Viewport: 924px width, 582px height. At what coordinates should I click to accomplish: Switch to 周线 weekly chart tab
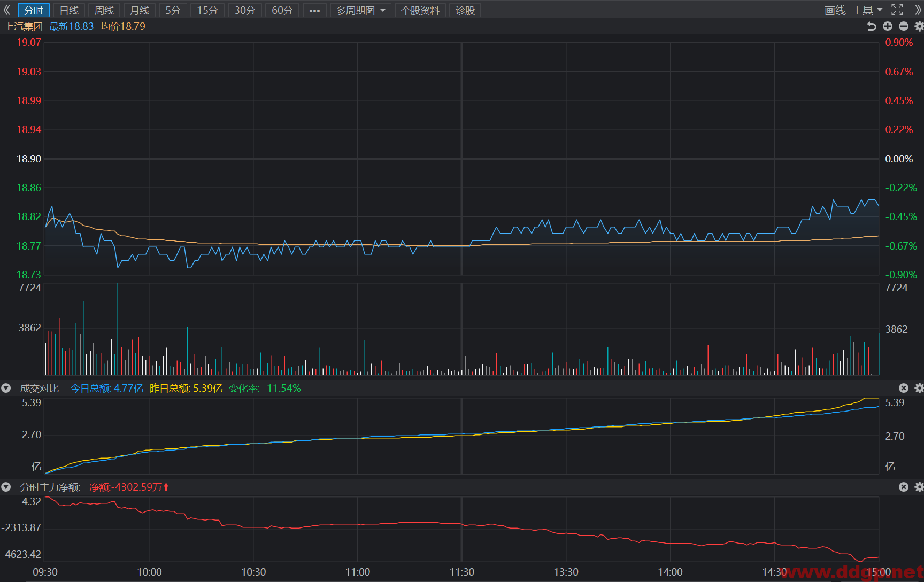pos(104,10)
